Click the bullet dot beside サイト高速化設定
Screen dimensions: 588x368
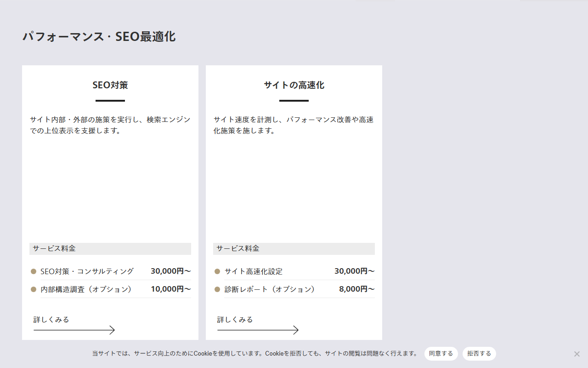(x=217, y=271)
